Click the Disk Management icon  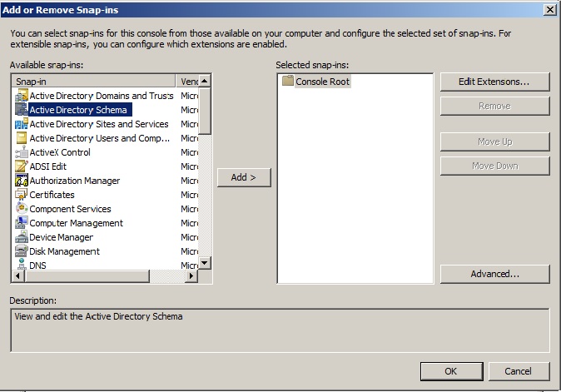(22, 251)
